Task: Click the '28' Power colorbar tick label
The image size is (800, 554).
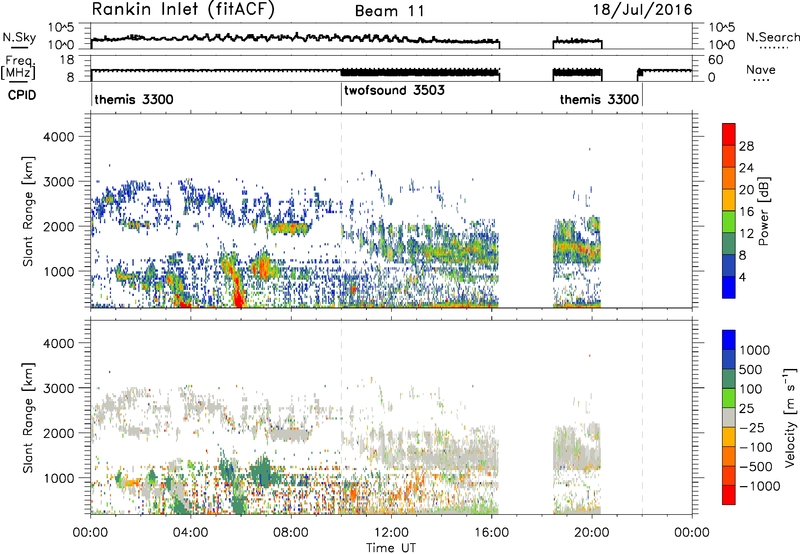Action: pos(746,146)
